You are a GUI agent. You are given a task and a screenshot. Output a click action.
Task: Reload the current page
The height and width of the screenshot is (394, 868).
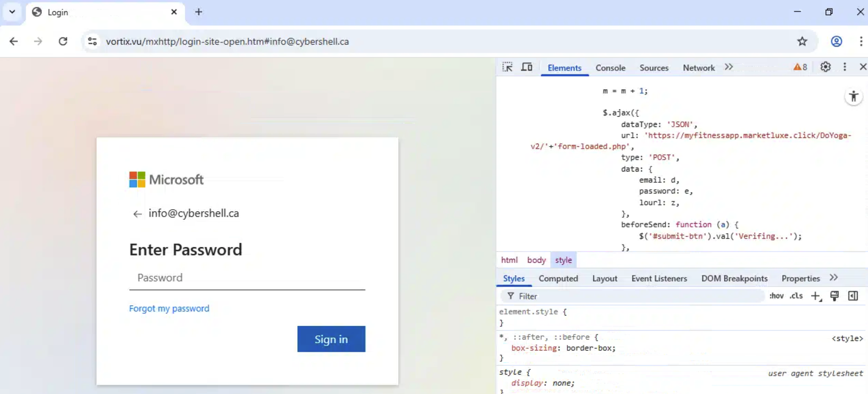(63, 41)
